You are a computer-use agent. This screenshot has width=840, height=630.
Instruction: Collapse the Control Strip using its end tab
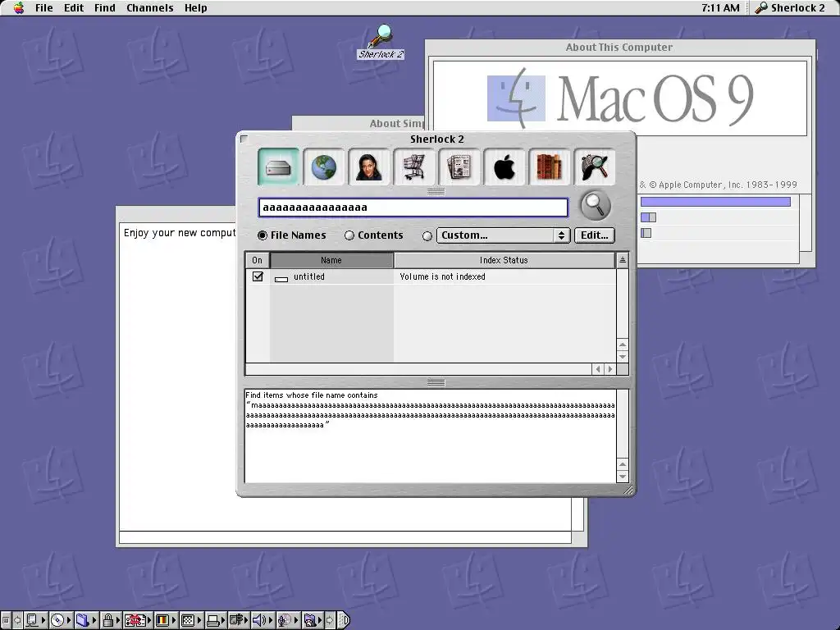[x=344, y=620]
